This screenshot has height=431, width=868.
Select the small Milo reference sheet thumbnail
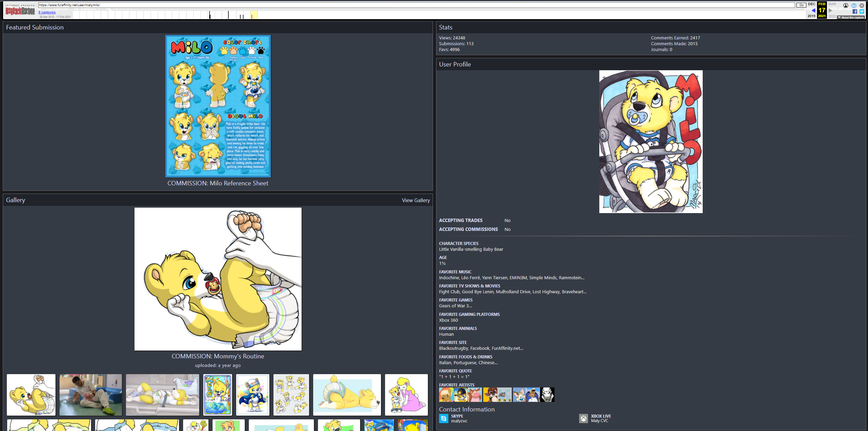(218, 395)
